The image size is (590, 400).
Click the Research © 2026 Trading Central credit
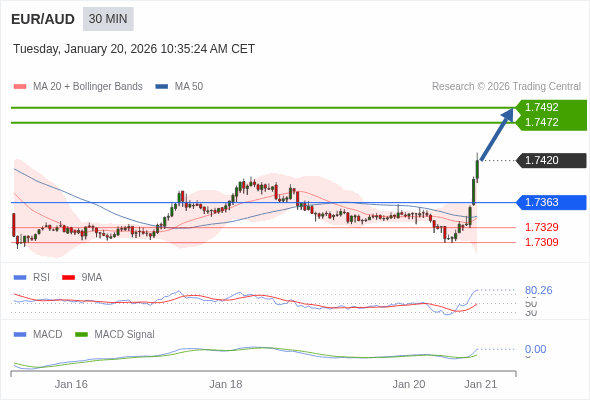coord(506,87)
